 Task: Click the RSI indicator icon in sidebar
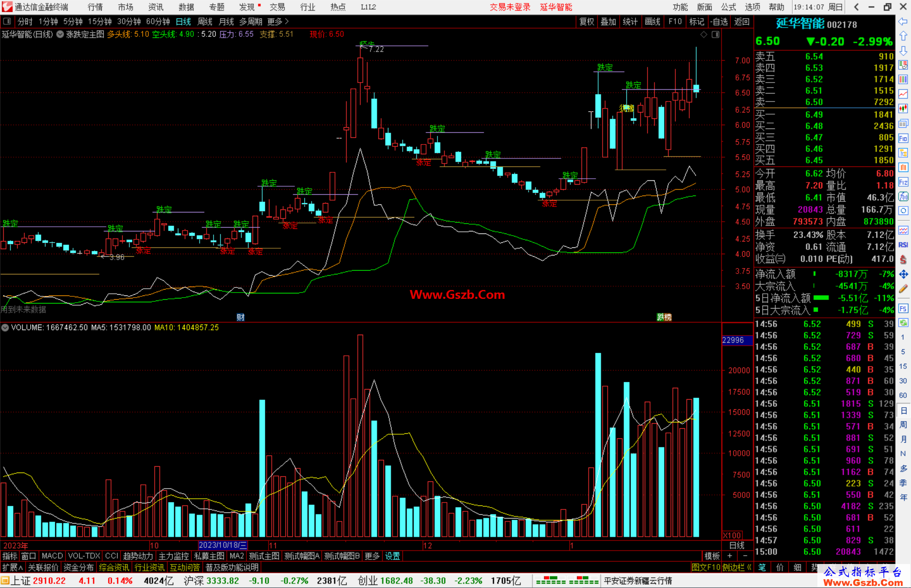pos(903,245)
